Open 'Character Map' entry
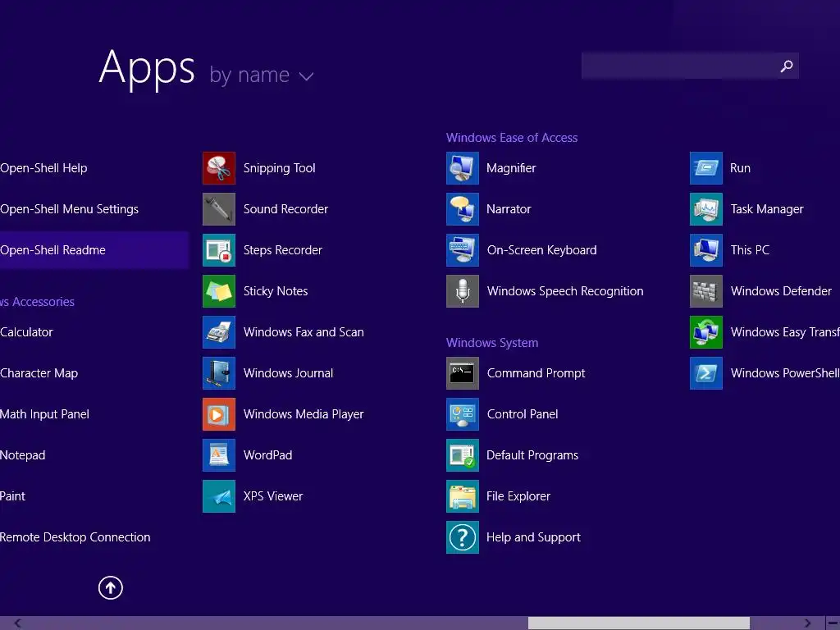 click(39, 373)
